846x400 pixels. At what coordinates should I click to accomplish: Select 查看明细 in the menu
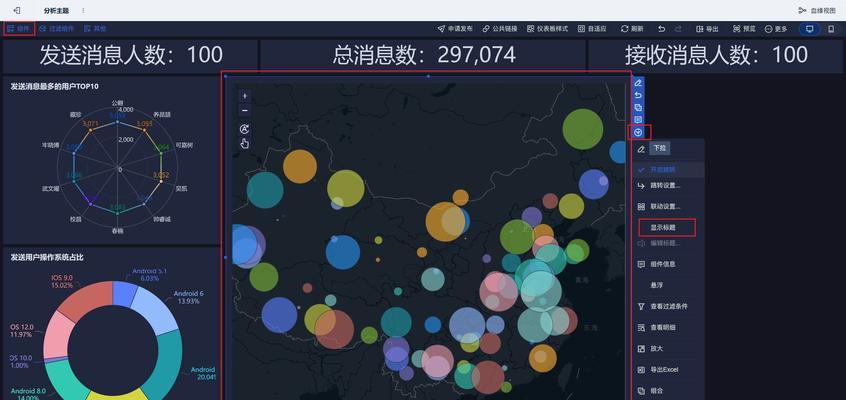[668, 328]
